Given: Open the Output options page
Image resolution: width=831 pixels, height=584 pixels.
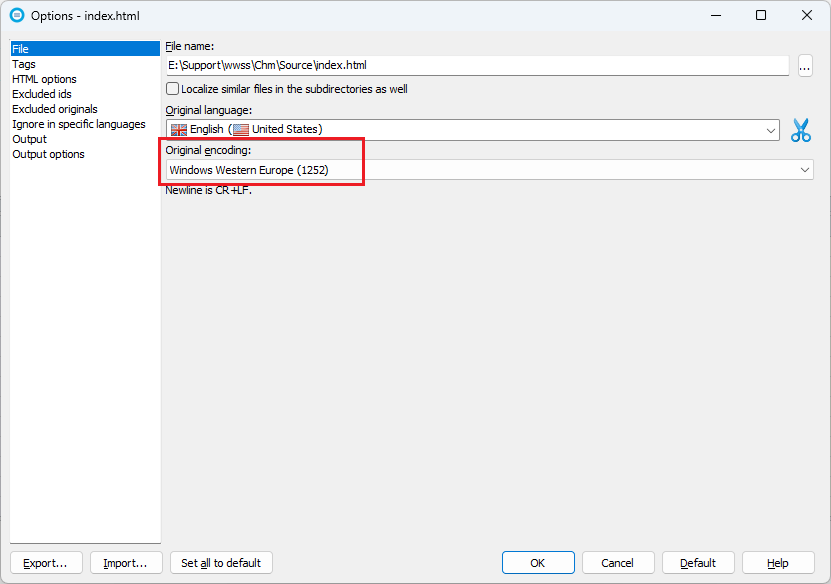Looking at the screenshot, I should (x=47, y=153).
